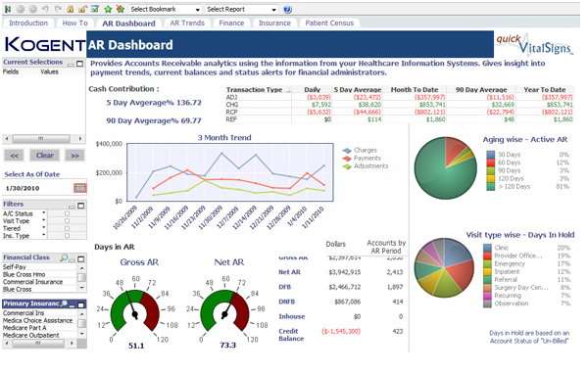The height and width of the screenshot is (373, 588).
Task: Click Primary Insurance list scroll up arrow
Action: click(x=81, y=313)
